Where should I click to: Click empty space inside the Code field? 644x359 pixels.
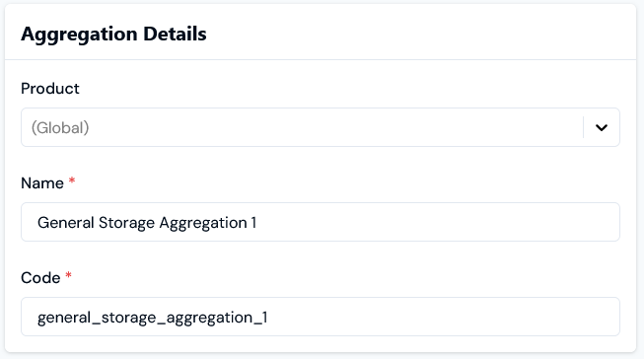tap(444, 317)
